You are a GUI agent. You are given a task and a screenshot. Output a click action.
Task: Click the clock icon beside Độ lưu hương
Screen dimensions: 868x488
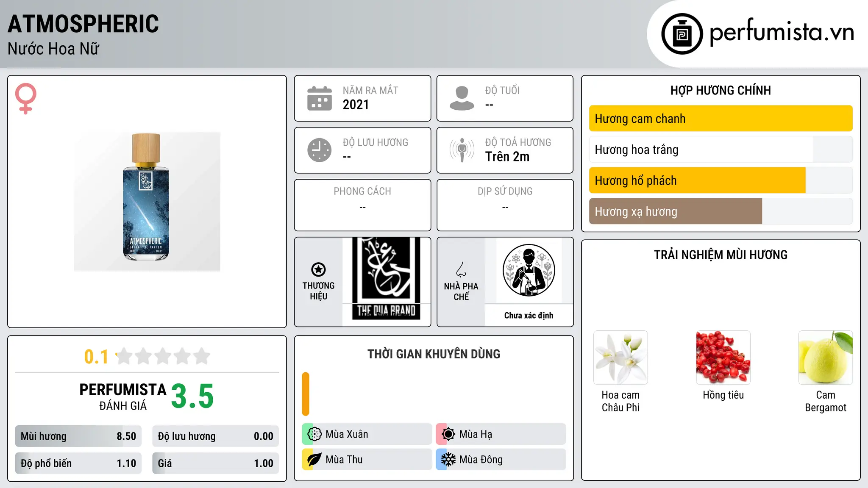click(x=320, y=150)
